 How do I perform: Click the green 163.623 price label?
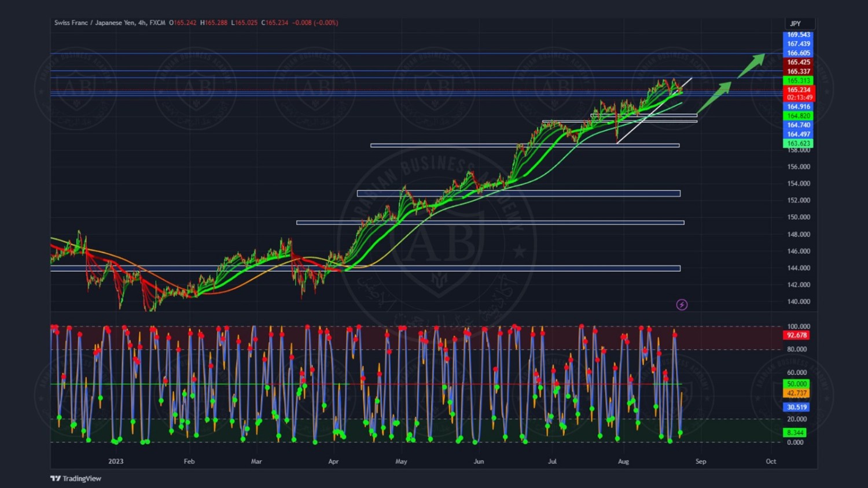tap(799, 143)
